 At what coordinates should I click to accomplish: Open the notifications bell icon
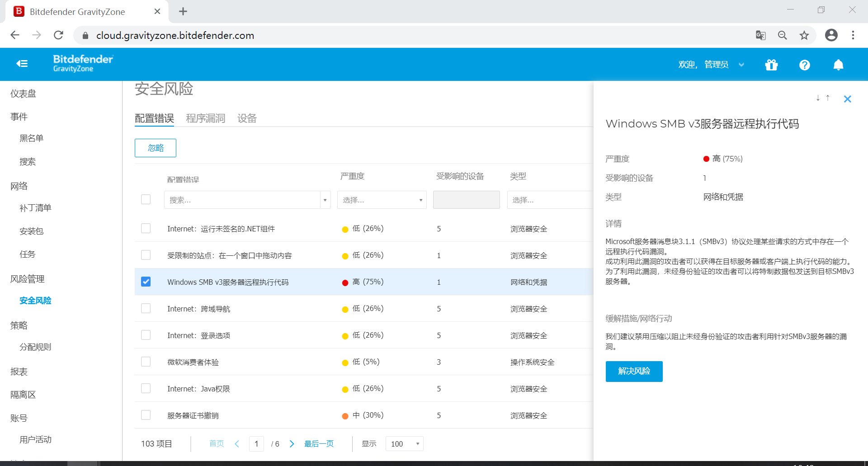[x=838, y=65]
